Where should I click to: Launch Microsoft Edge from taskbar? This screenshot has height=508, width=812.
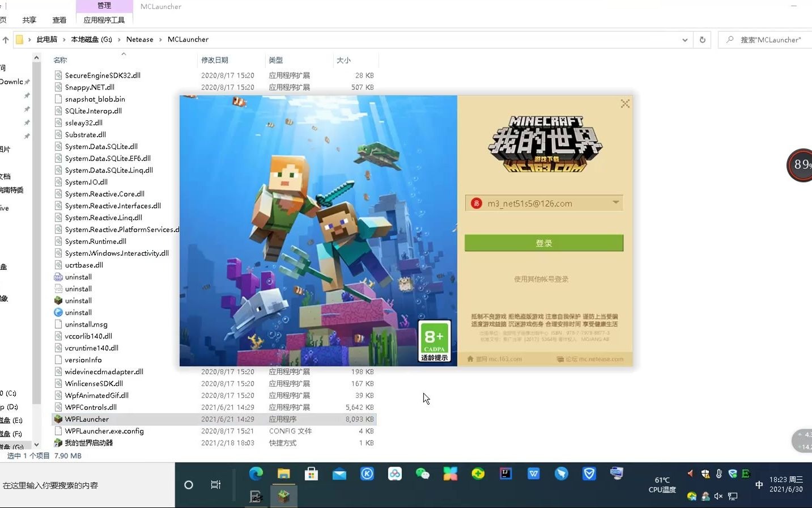256,473
